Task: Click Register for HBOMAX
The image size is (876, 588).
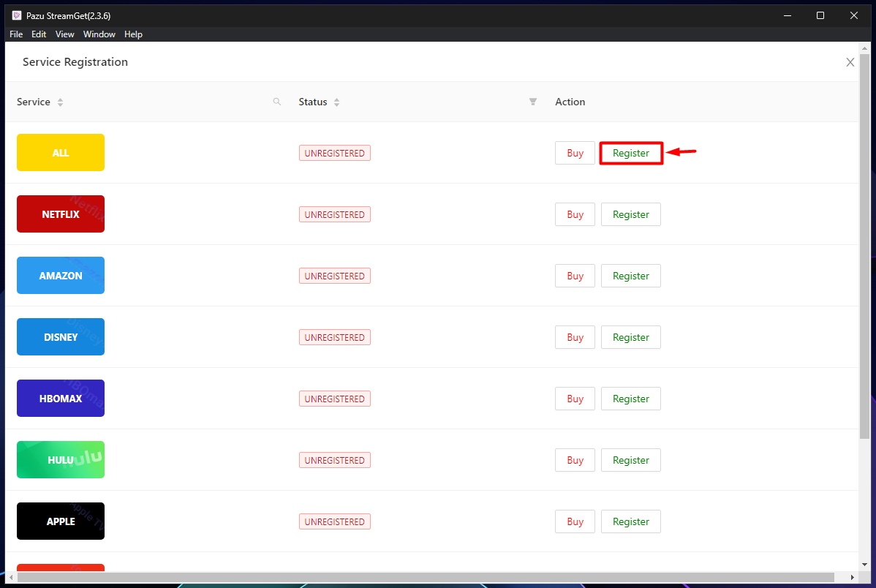Action: click(x=631, y=399)
